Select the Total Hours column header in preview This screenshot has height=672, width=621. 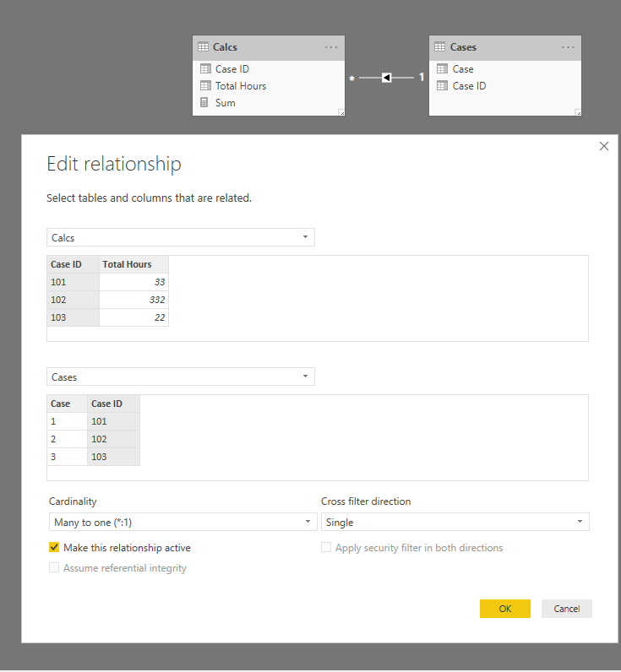(x=133, y=264)
